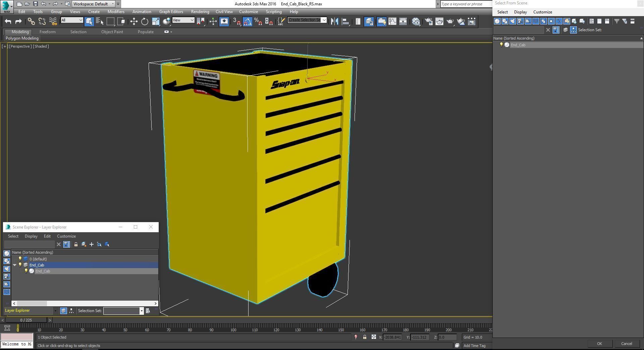Click the search keyword or phrase field
Viewport: 644px width, 350px height.
[x=466, y=4]
